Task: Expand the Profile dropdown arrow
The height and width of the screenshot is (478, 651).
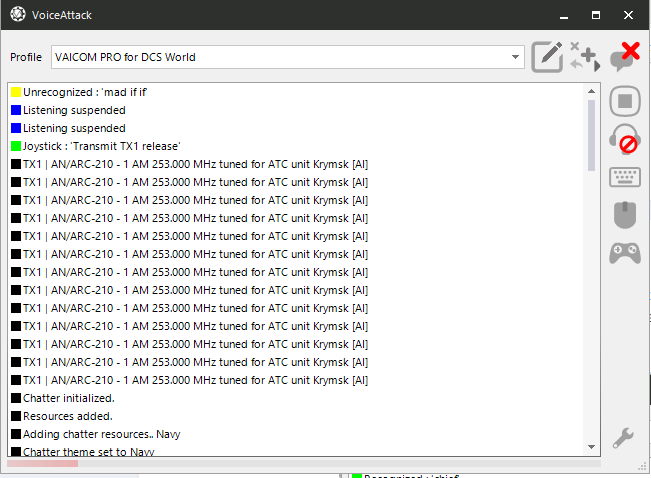Action: tap(515, 57)
